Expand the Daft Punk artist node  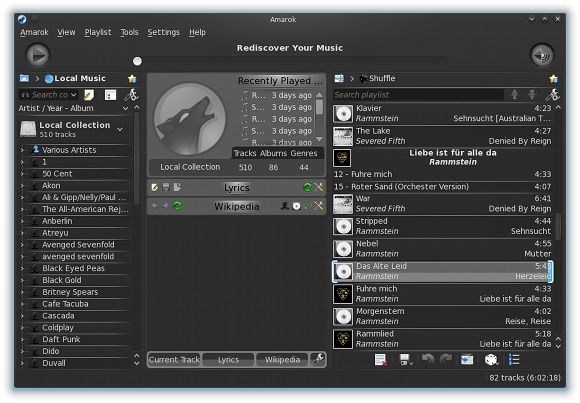23,339
